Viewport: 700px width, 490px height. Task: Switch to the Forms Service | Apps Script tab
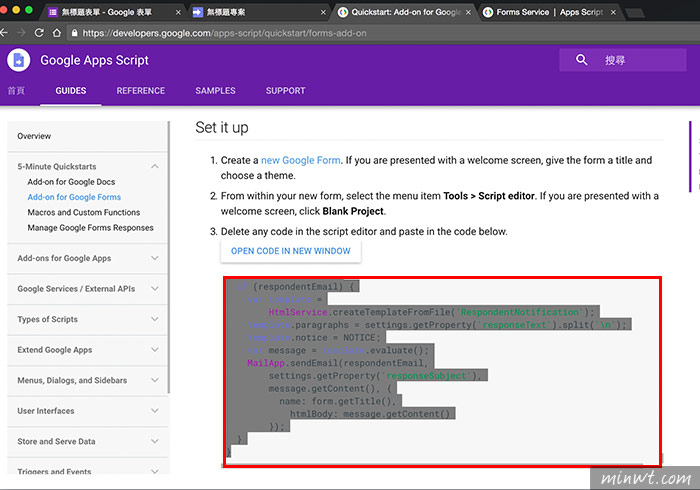point(550,12)
